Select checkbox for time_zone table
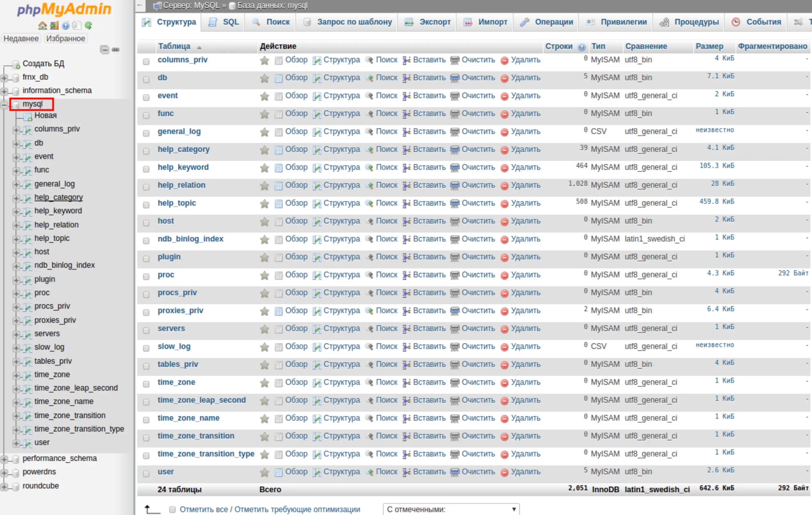812x515 pixels. click(x=146, y=384)
